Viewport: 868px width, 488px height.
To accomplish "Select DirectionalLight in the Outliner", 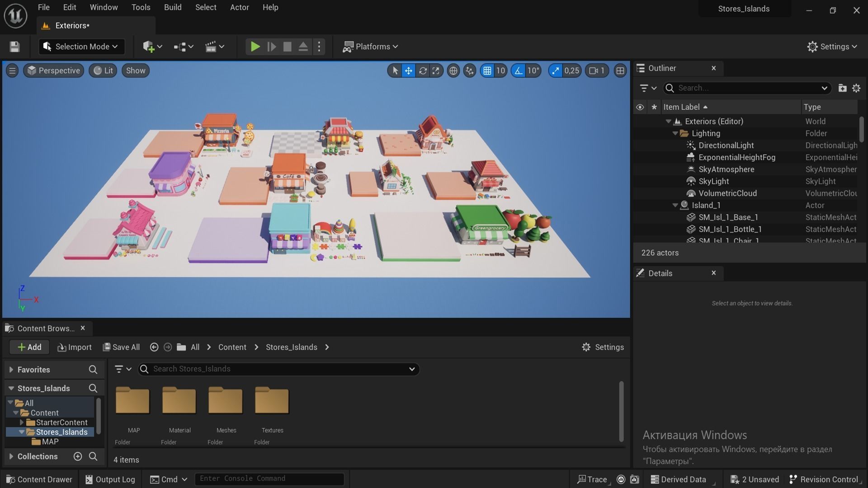I will pos(726,145).
